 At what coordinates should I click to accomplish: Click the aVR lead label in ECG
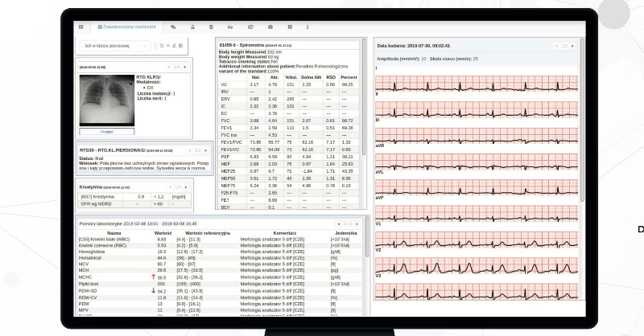(x=380, y=146)
